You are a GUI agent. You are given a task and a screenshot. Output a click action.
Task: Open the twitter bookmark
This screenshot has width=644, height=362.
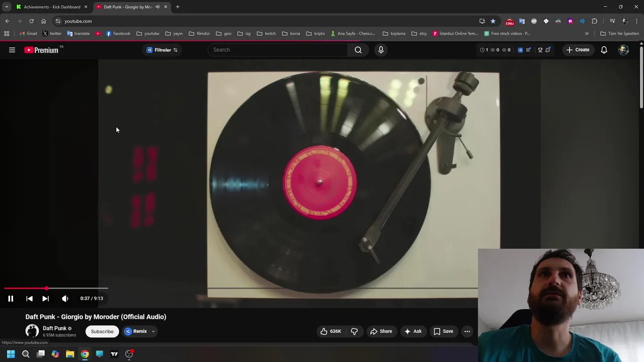(x=52, y=34)
